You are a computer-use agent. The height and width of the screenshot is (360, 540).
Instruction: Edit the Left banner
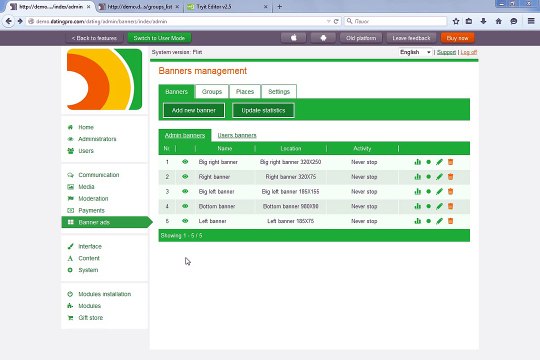tap(439, 221)
